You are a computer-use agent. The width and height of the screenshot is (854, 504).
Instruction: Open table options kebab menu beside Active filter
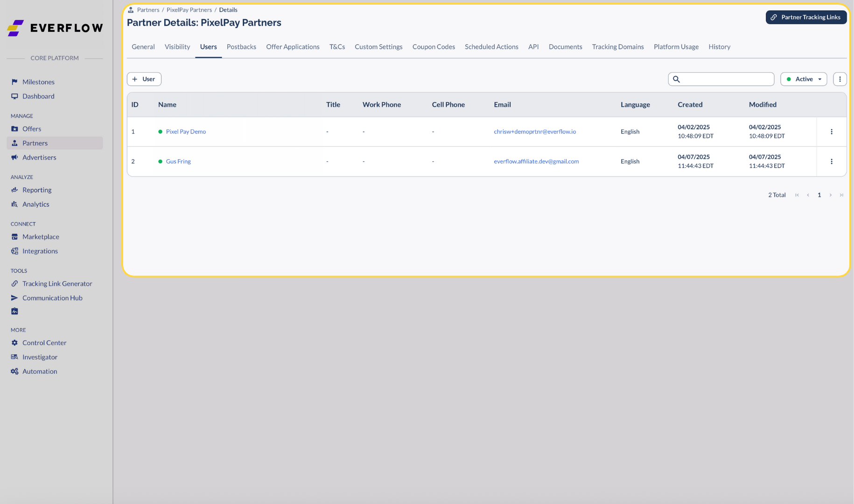(x=840, y=79)
